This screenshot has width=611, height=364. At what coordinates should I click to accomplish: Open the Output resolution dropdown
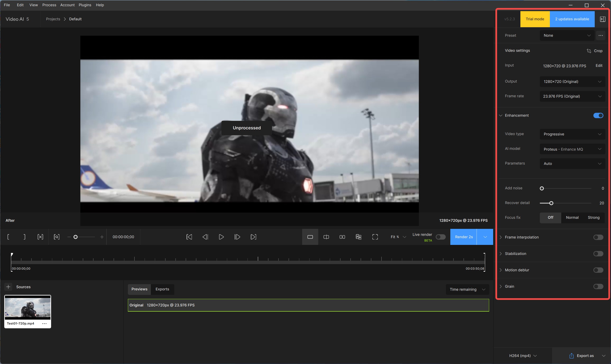pos(572,81)
